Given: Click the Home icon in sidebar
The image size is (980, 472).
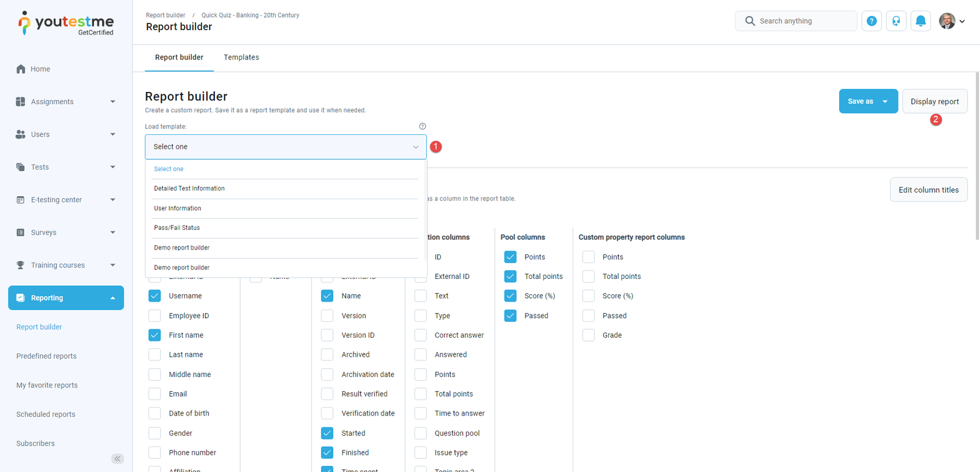Looking at the screenshot, I should pyautogui.click(x=21, y=69).
